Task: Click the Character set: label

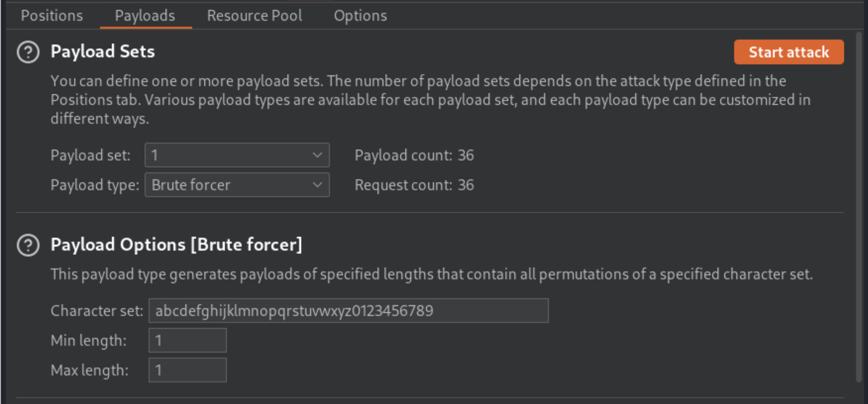Action: pyautogui.click(x=97, y=311)
